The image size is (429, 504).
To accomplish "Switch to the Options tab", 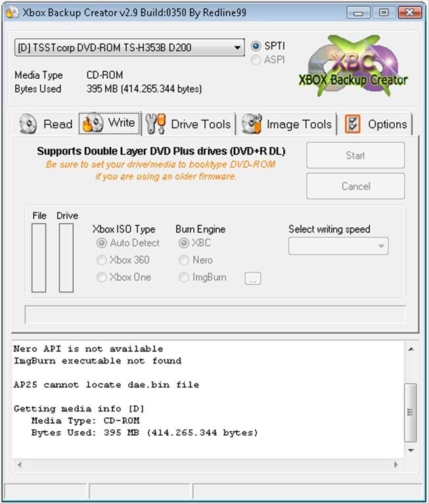I will pos(374,124).
